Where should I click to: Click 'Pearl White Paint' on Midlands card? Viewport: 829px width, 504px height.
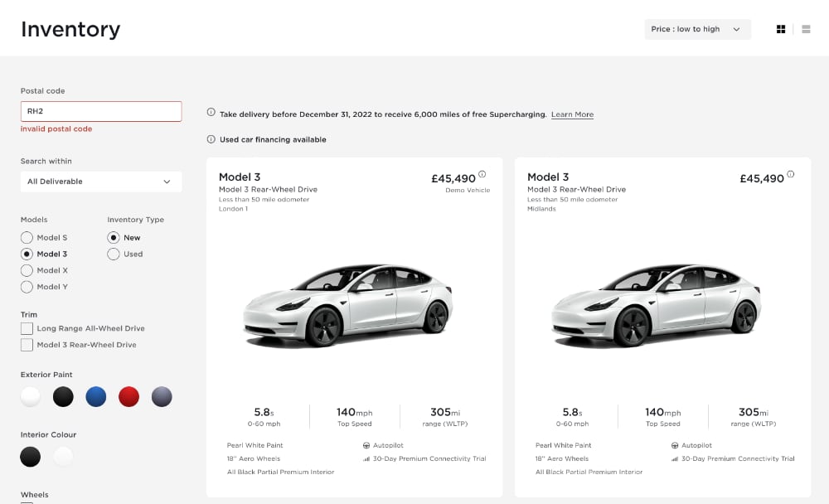[563, 445]
